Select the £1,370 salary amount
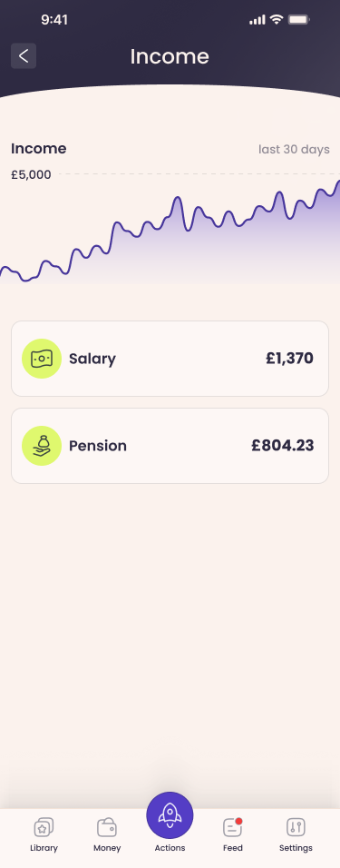 [x=289, y=358]
